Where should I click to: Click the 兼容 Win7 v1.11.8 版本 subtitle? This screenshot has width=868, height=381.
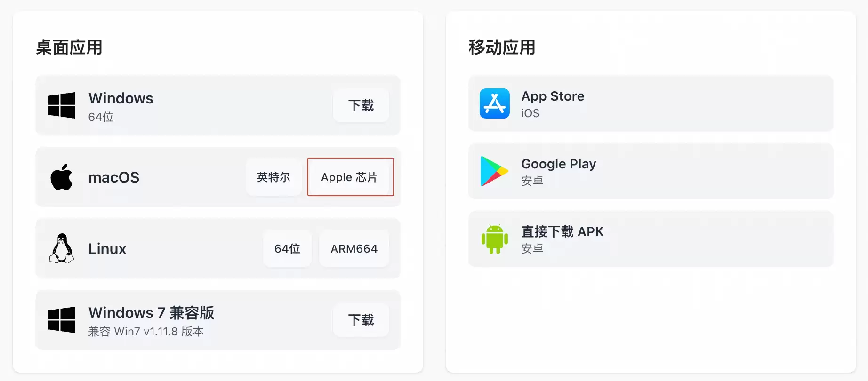click(x=146, y=332)
